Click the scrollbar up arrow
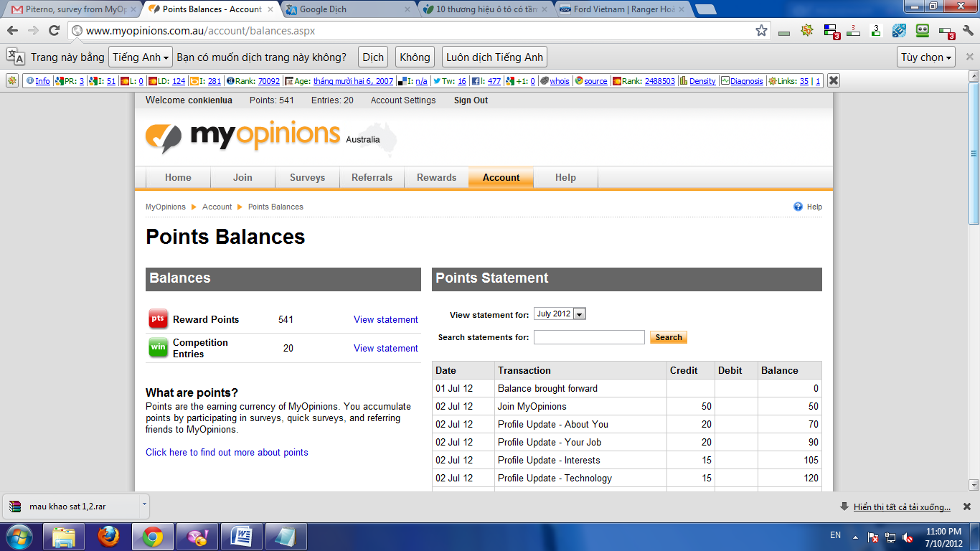This screenshot has width=980, height=551. point(974,76)
